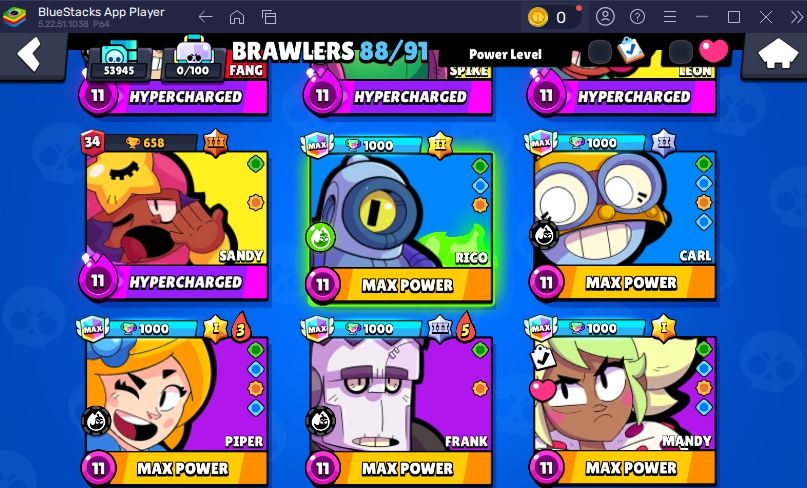The image size is (807, 488).
Task: Open the Sandy brawler card
Action: click(175, 216)
